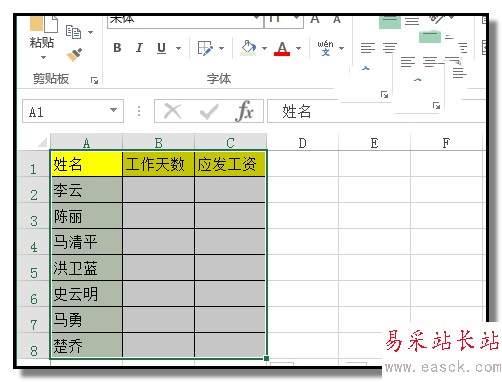The height and width of the screenshot is (382, 502).
Task: Open the Name Box dropdown arrow
Action: pos(113,110)
